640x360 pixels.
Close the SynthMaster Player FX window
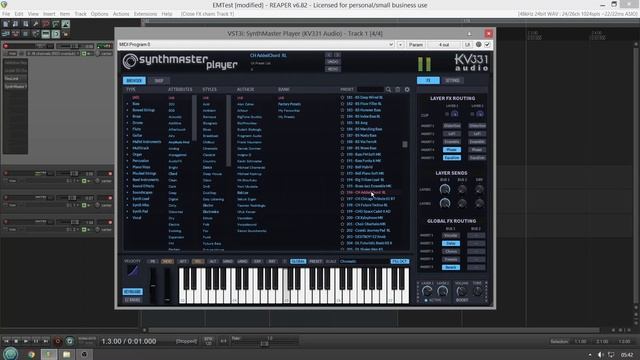pos(488,33)
